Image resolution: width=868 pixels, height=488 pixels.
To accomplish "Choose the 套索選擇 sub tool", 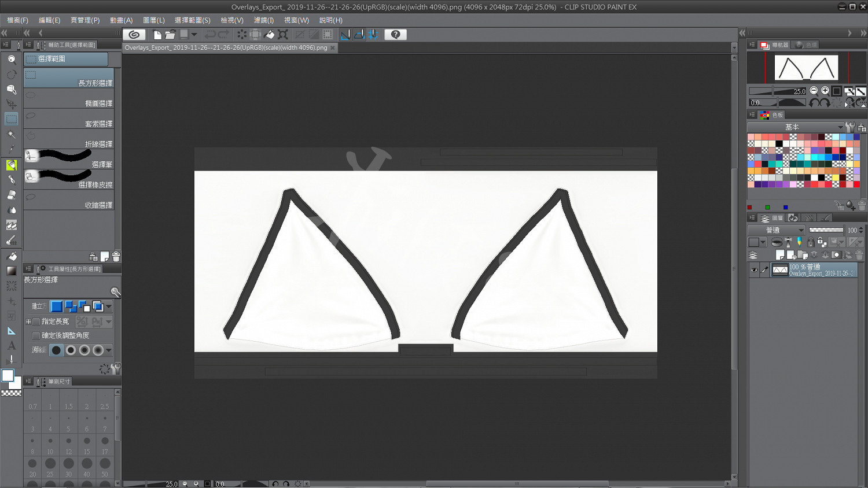I will click(69, 119).
